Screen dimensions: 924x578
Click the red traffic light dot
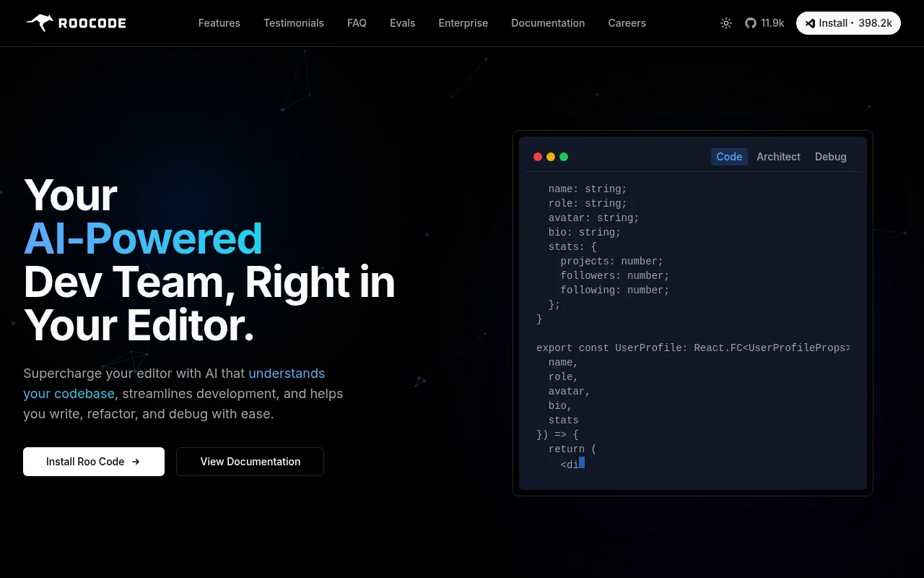(538, 156)
